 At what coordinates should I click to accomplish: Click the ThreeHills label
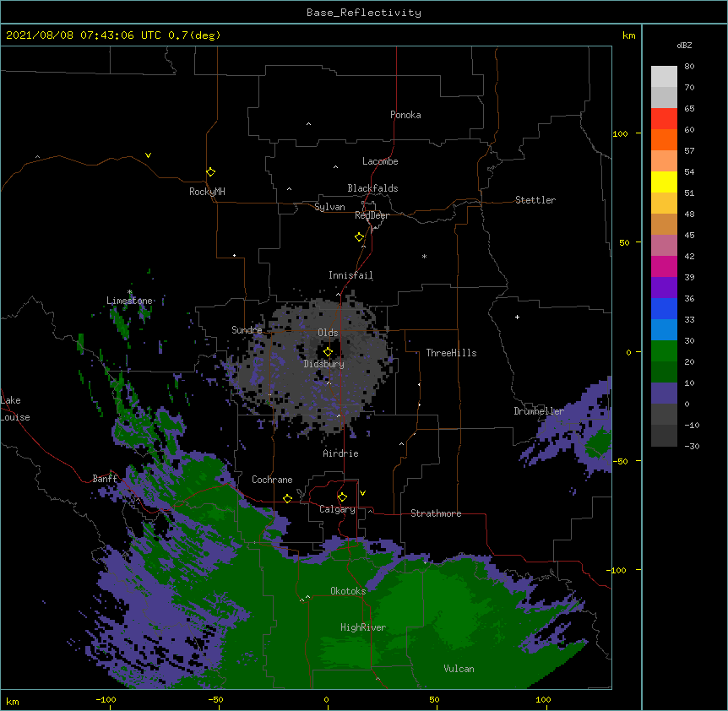click(451, 353)
